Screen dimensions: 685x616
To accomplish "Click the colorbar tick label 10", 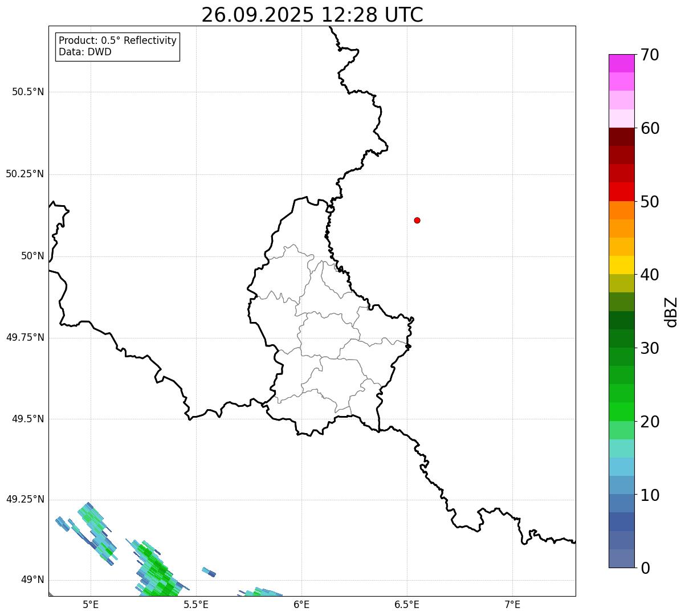I will (x=650, y=495).
